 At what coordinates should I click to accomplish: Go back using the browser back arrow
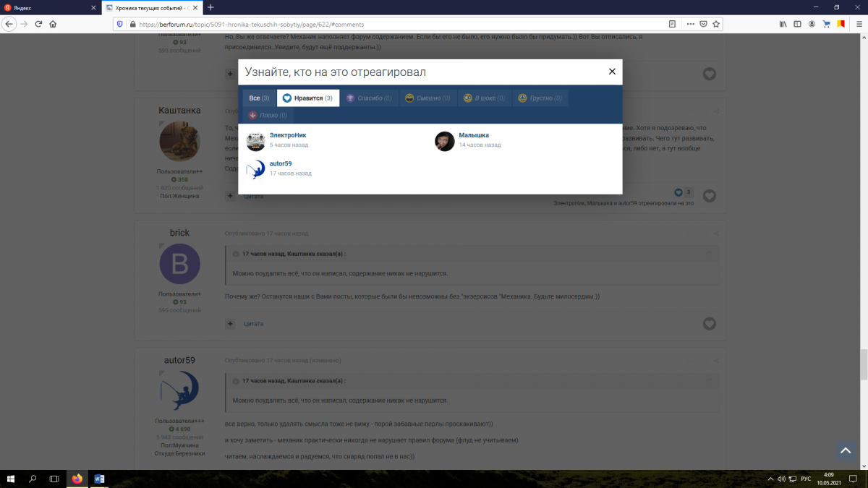click(9, 24)
